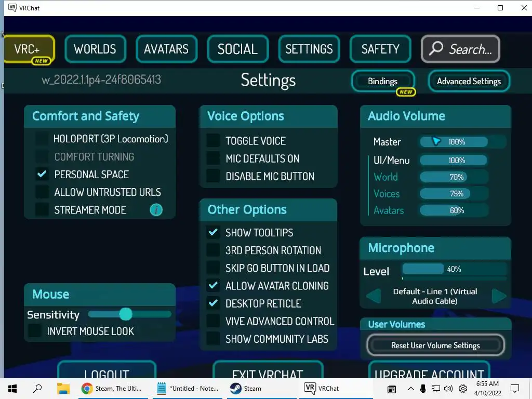The height and width of the screenshot is (399, 532).
Task: Click the Logout button
Action: point(107,370)
